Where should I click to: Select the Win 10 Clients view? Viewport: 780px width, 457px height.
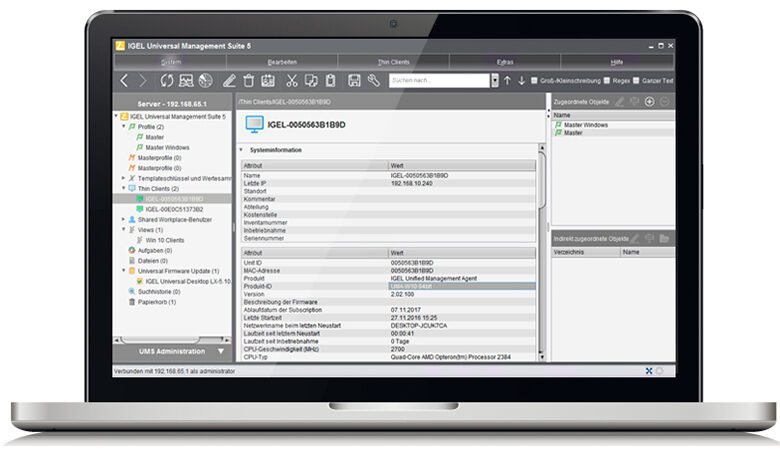[165, 240]
